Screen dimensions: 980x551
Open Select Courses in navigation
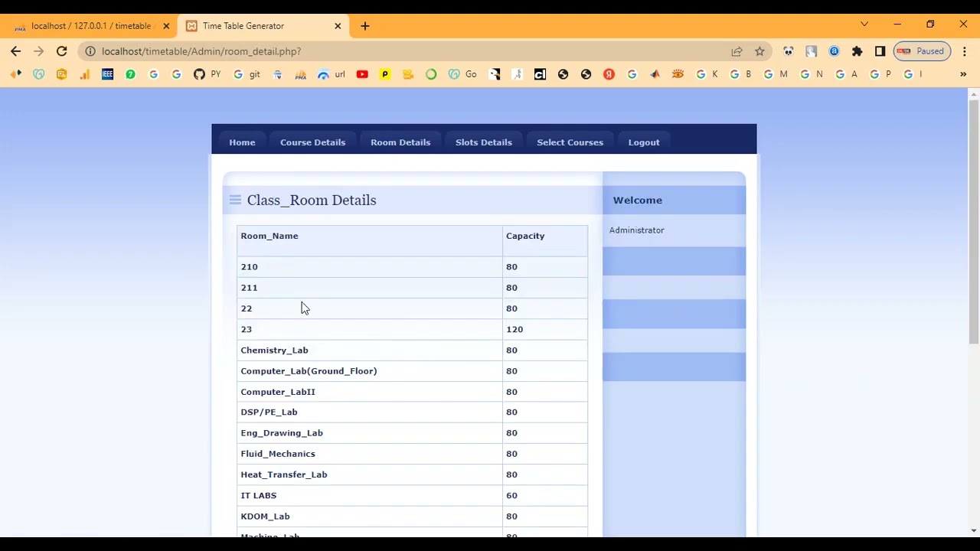(570, 142)
